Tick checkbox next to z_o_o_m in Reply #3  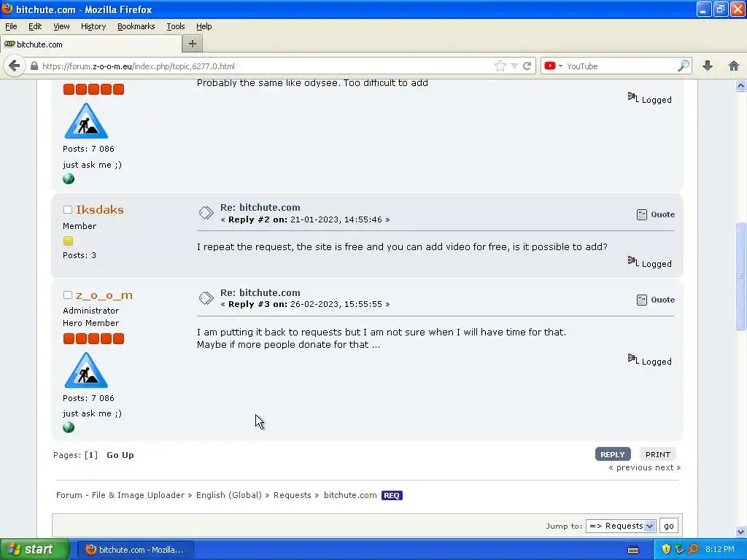click(x=68, y=295)
